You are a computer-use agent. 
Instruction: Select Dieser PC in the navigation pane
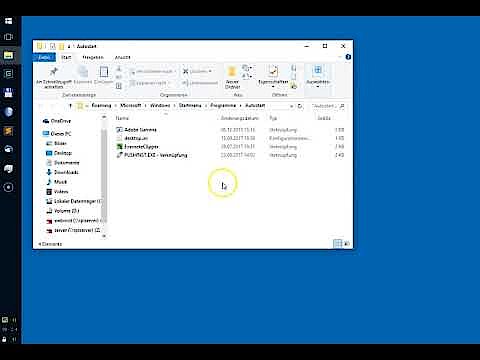tap(57, 134)
